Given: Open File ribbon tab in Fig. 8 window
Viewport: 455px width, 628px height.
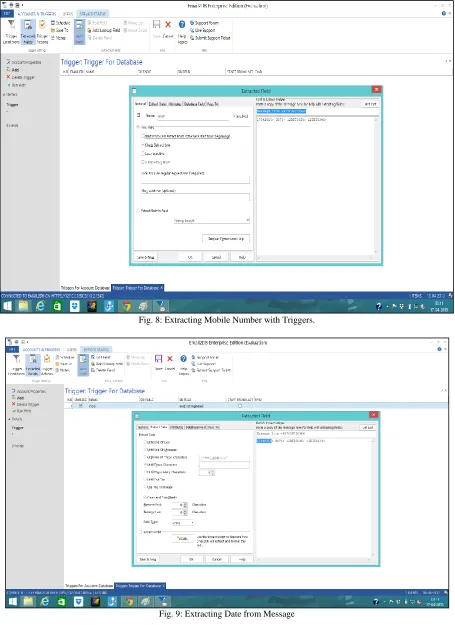Looking at the screenshot, I should click(x=7, y=14).
